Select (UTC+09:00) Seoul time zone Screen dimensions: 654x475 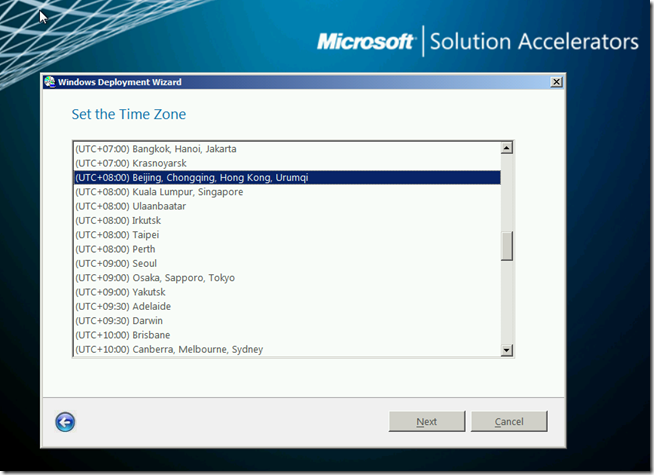click(x=287, y=264)
